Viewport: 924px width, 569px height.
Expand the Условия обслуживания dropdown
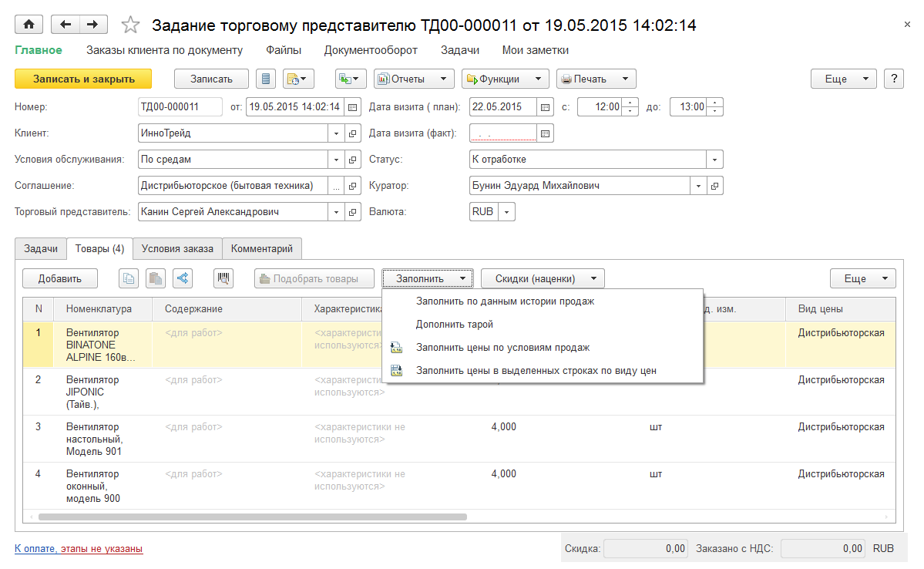pos(336,160)
